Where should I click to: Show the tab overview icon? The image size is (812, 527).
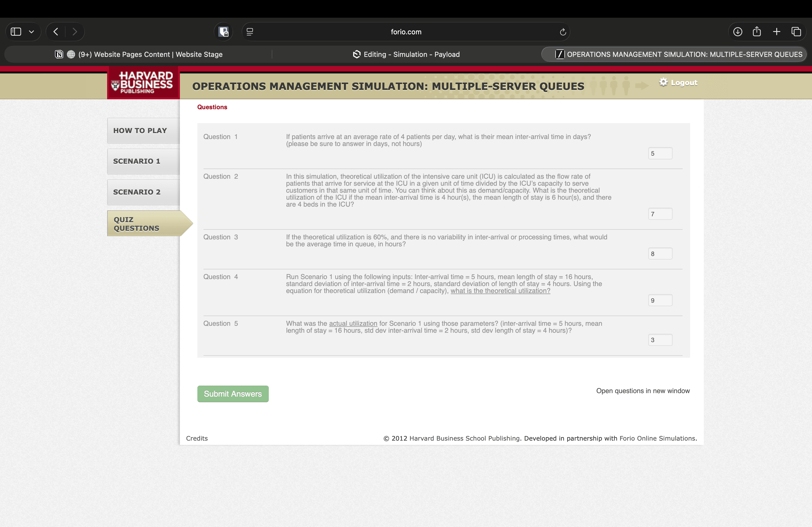click(796, 32)
